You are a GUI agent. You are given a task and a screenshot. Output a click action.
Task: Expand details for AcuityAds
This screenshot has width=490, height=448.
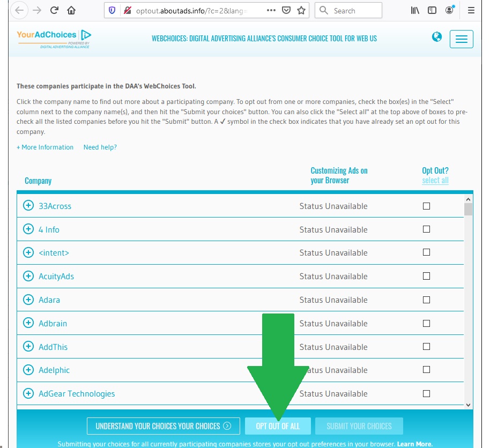[x=28, y=276]
